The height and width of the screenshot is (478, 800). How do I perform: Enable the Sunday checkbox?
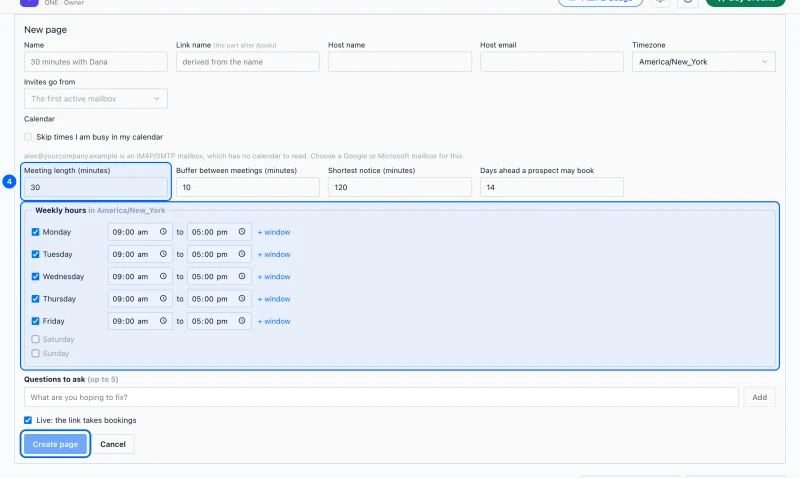point(35,353)
